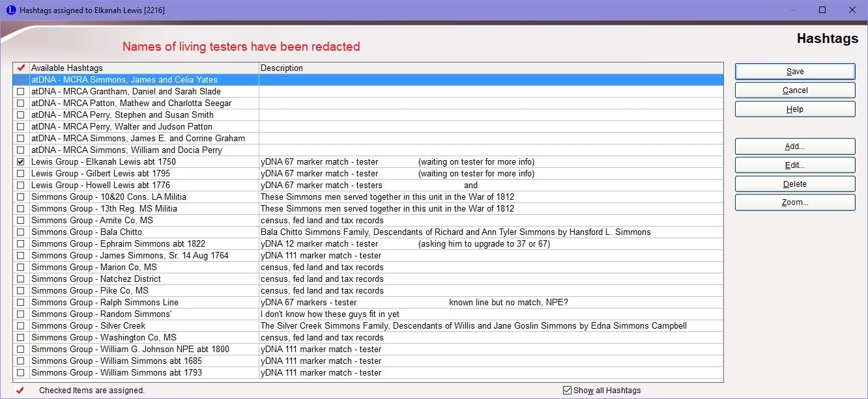Select row Simmons Group - Ephraim Simmons abt 1822
Viewport: 868px width, 399px height.
[368, 244]
